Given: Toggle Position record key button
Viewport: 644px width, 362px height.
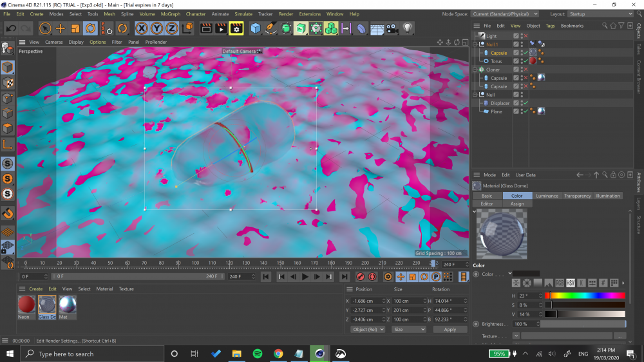Looking at the screenshot, I should (x=401, y=276).
